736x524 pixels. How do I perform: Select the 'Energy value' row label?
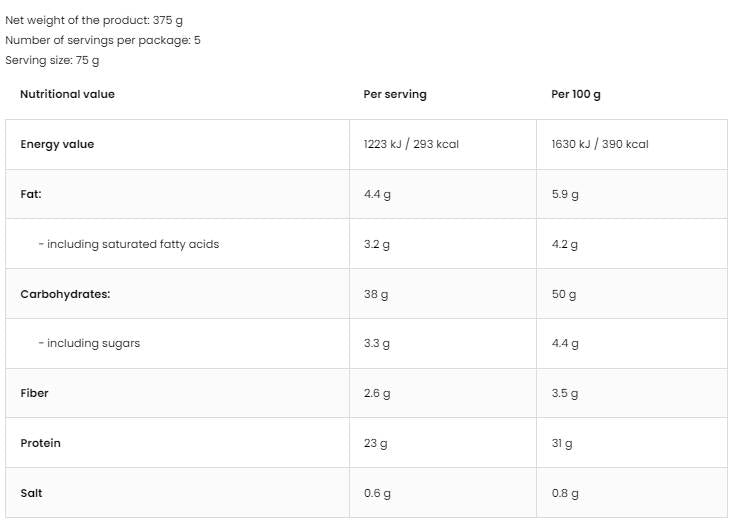point(57,144)
